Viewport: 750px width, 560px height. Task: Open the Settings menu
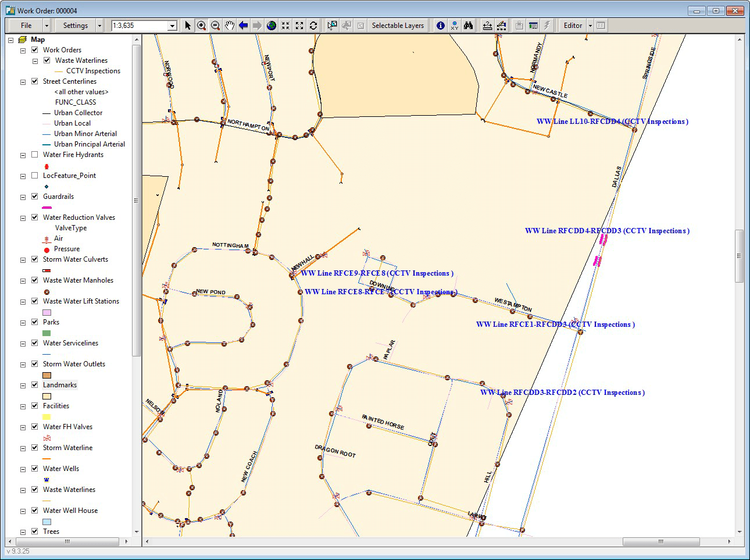[75, 26]
